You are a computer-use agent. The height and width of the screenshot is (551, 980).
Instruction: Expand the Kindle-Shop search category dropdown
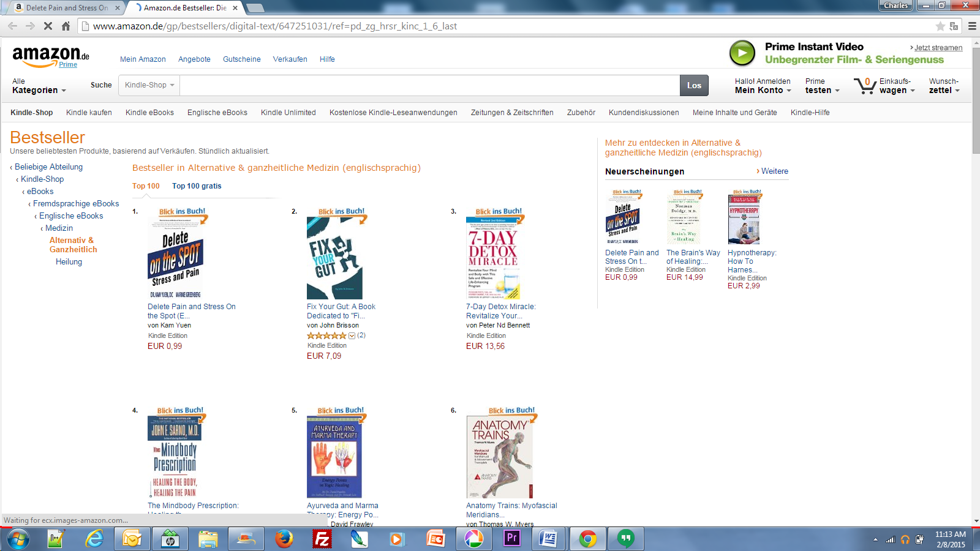(x=149, y=85)
